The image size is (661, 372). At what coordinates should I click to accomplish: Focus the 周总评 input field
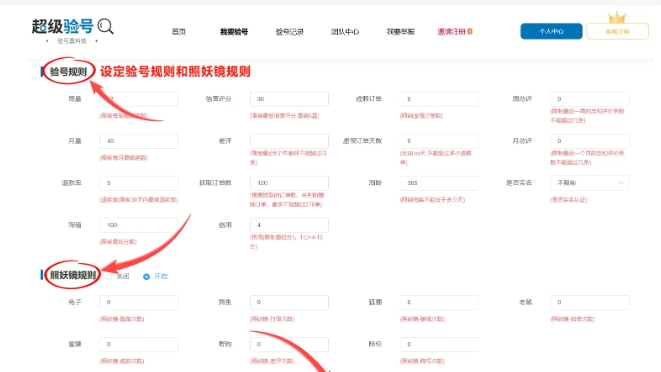pyautogui.click(x=590, y=99)
